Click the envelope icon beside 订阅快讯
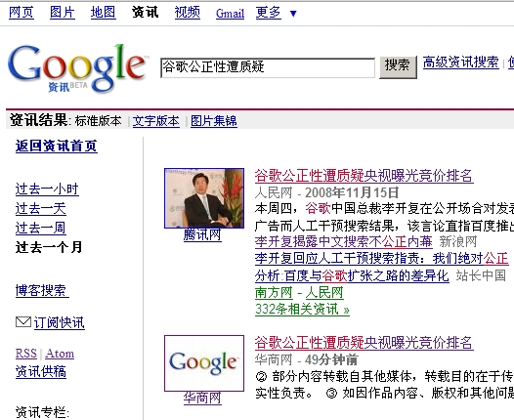Viewport: 514px width, 420px height. (23, 322)
